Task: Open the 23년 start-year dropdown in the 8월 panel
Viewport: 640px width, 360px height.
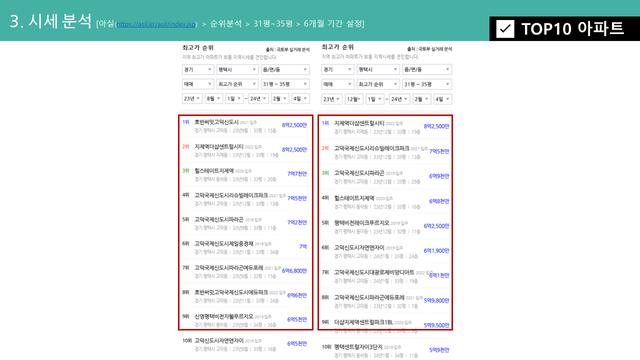Action: pos(192,98)
